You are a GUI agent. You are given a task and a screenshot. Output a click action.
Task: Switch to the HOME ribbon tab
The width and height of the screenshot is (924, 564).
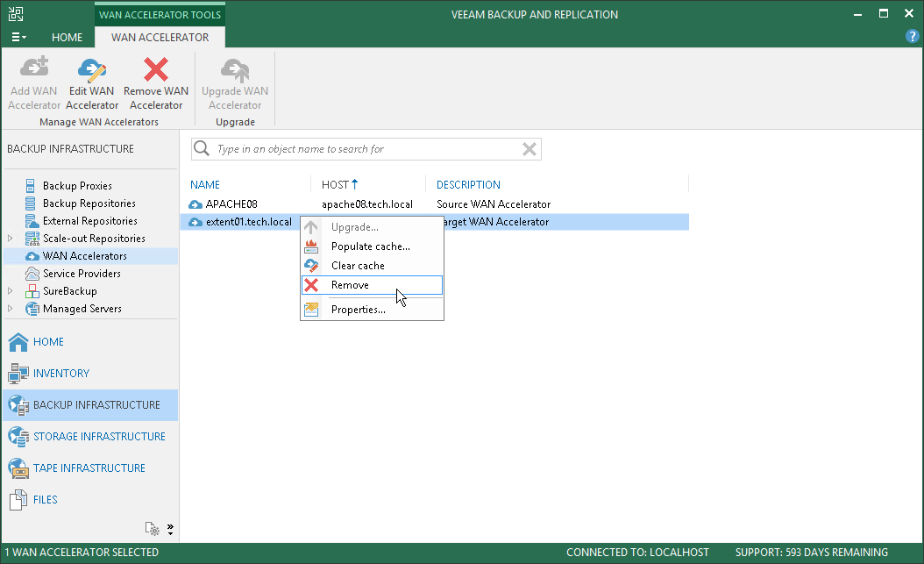67,37
